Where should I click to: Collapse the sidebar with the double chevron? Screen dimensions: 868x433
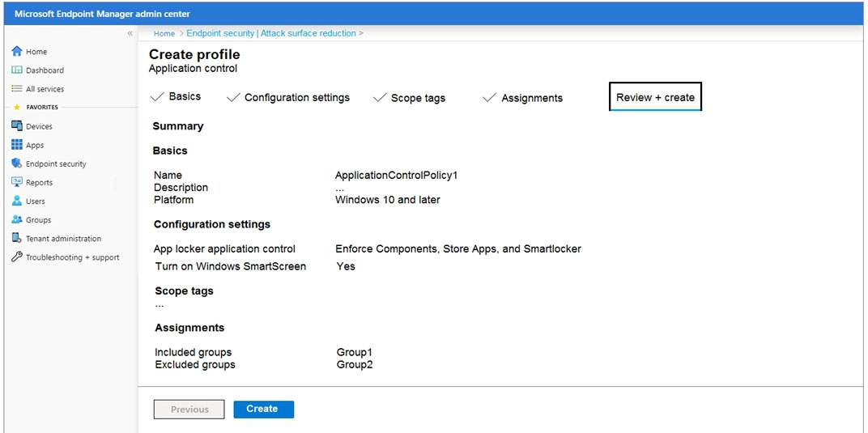pos(130,33)
